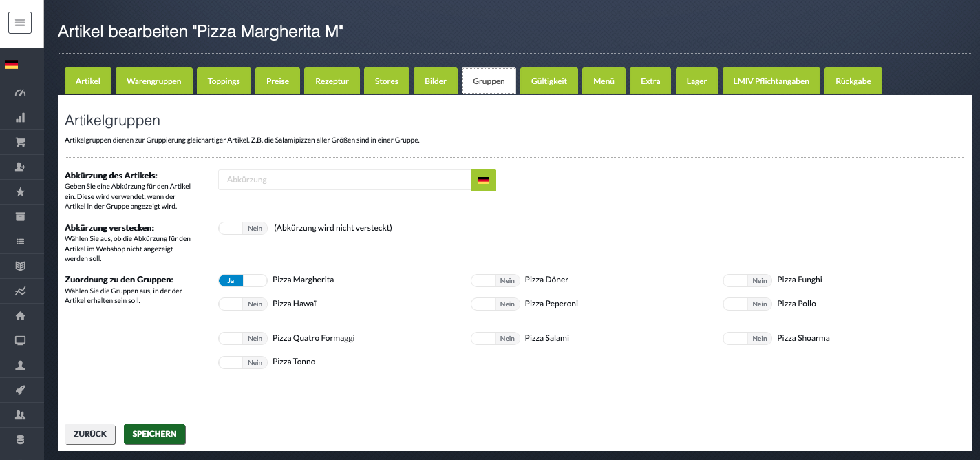The height and width of the screenshot is (460, 980).
Task: Click the add user icon in sidebar
Action: (20, 167)
